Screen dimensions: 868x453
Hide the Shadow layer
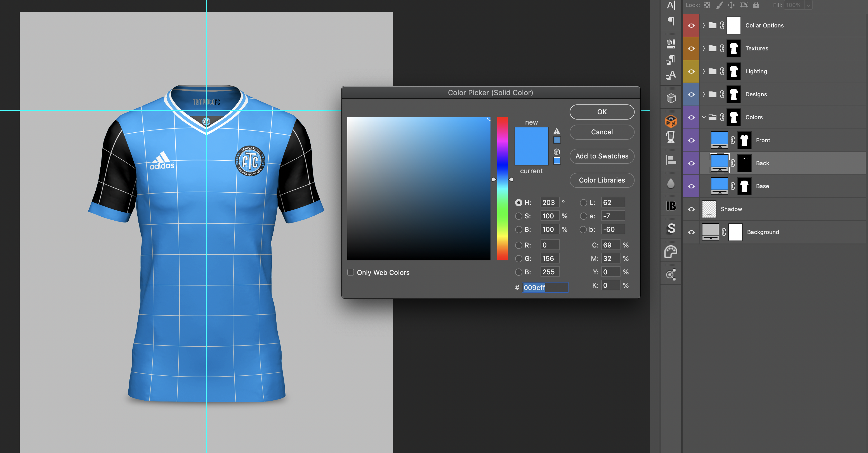point(691,209)
